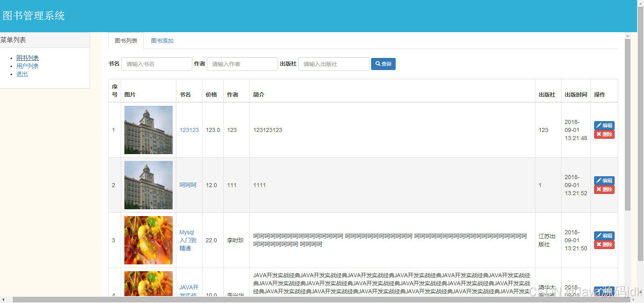Open the 图书添加 tab

click(x=162, y=41)
